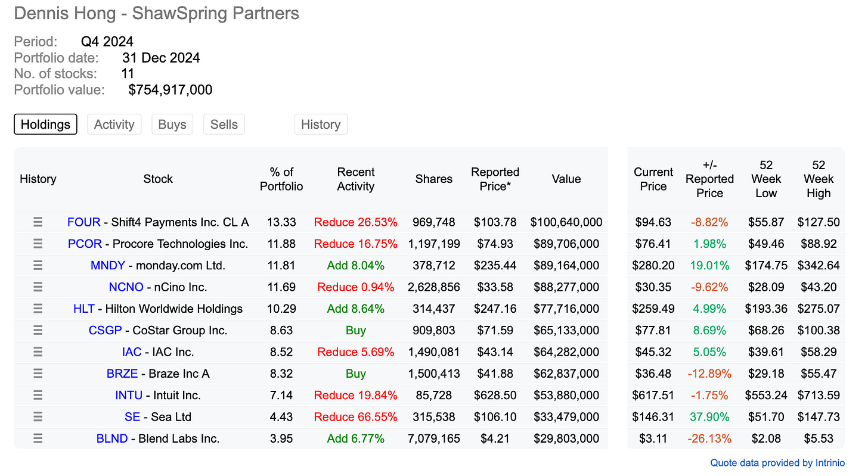Open the INTU ticker link
The width and height of the screenshot is (868, 476).
[x=129, y=396]
